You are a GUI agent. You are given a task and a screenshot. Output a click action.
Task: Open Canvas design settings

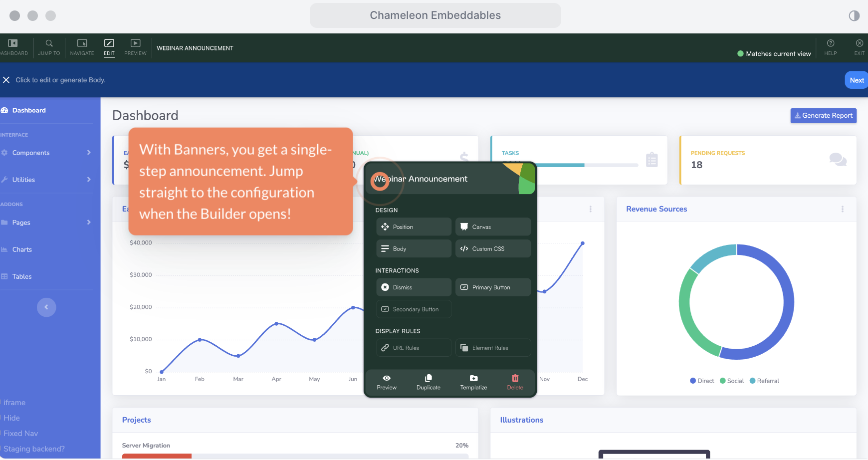[493, 227]
